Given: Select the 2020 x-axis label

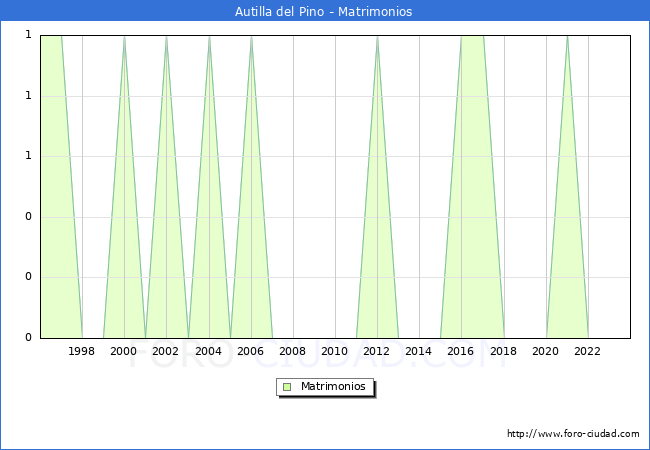Looking at the screenshot, I should pos(546,351).
